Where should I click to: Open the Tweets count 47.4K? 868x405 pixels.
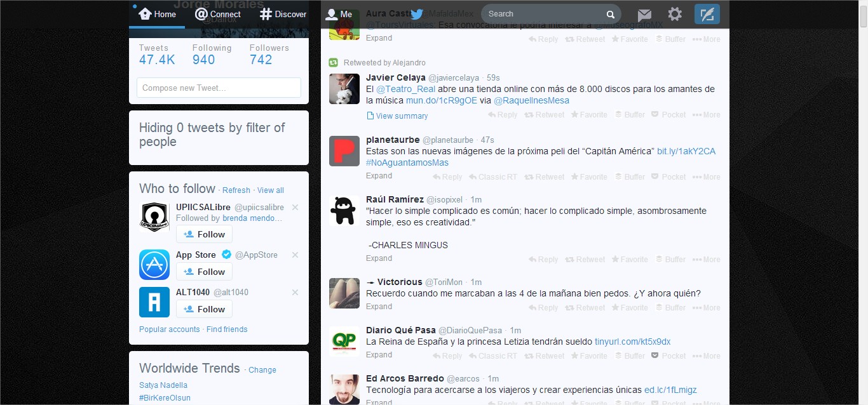pyautogui.click(x=157, y=55)
